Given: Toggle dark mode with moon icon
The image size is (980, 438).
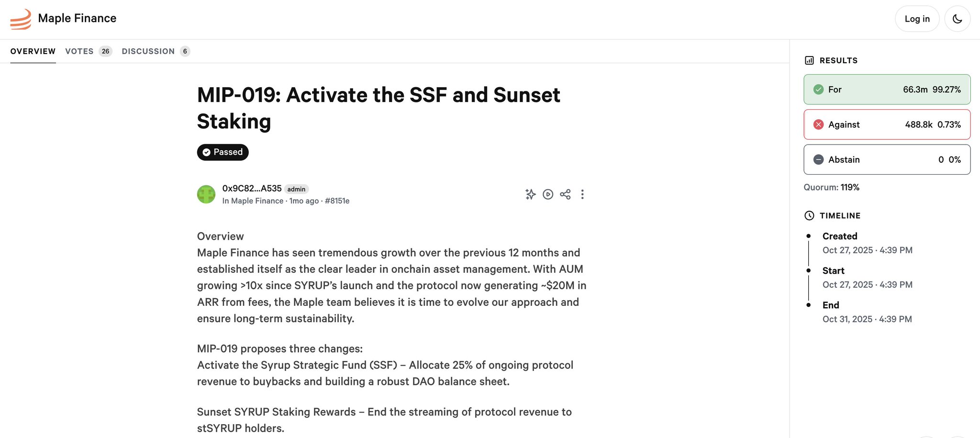Looking at the screenshot, I should coord(957,19).
